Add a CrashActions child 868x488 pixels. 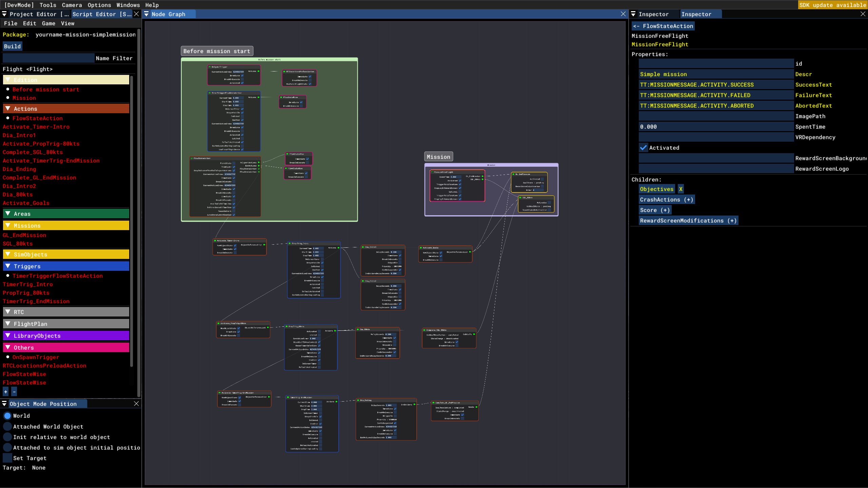coord(667,200)
